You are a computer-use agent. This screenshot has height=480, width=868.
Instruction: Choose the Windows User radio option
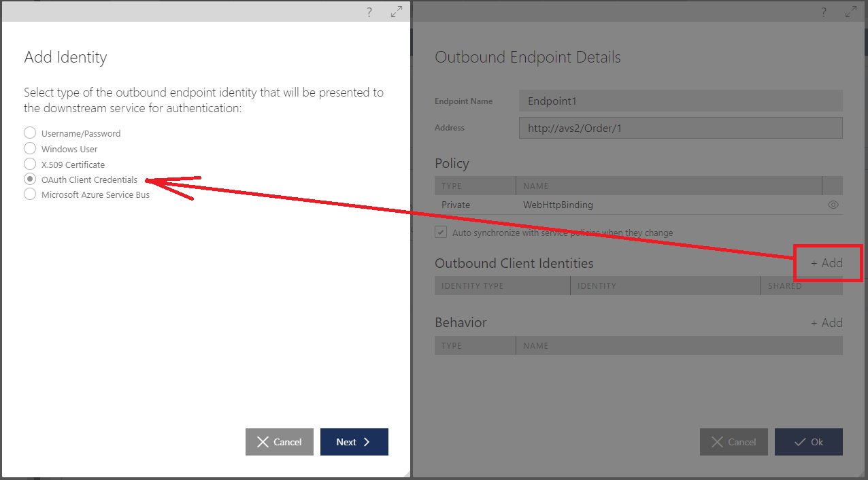[x=30, y=148]
